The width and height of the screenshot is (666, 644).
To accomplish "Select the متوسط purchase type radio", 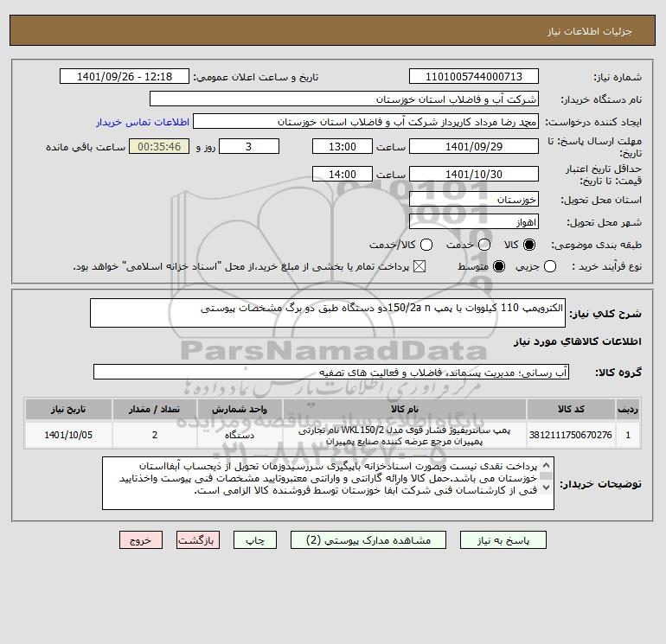I will 499,266.
